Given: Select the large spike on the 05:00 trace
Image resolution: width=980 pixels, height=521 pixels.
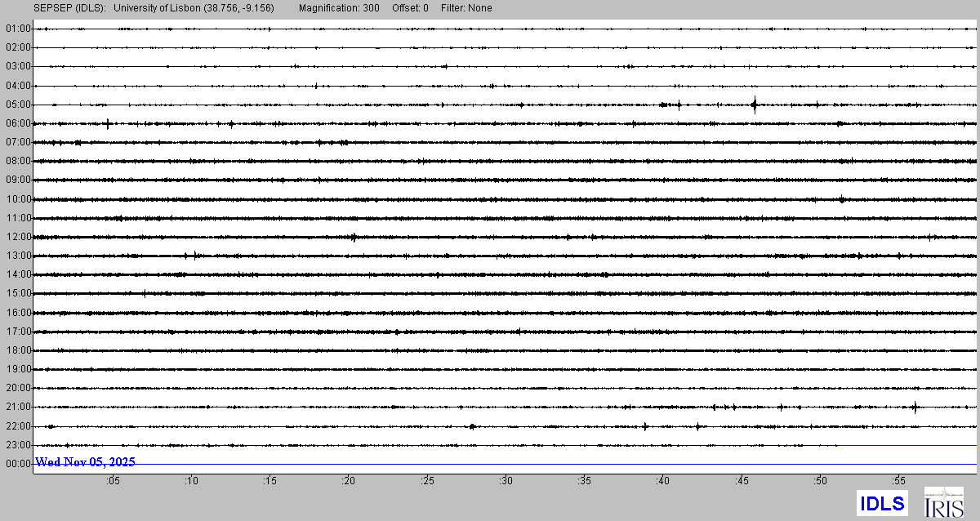Looking at the screenshot, I should pyautogui.click(x=755, y=104).
